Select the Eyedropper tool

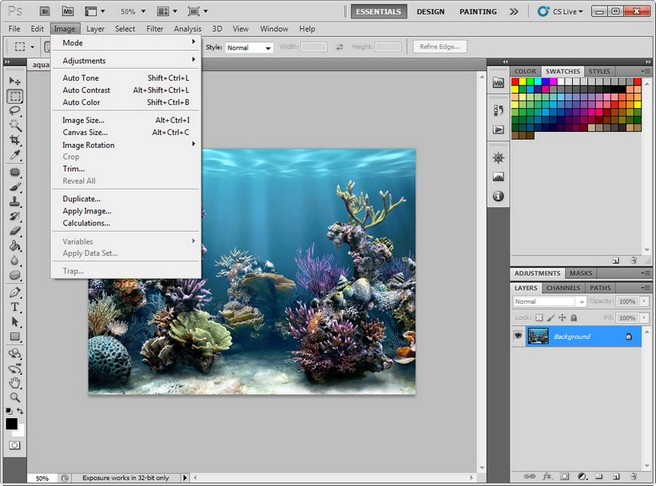[15, 155]
